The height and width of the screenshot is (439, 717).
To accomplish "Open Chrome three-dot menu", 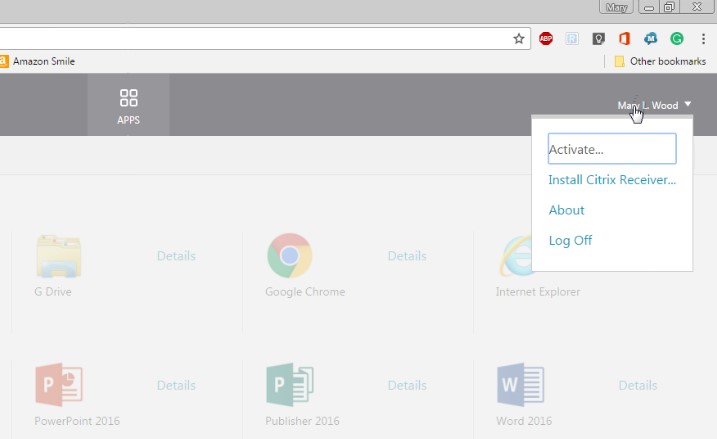I will pyautogui.click(x=703, y=39).
